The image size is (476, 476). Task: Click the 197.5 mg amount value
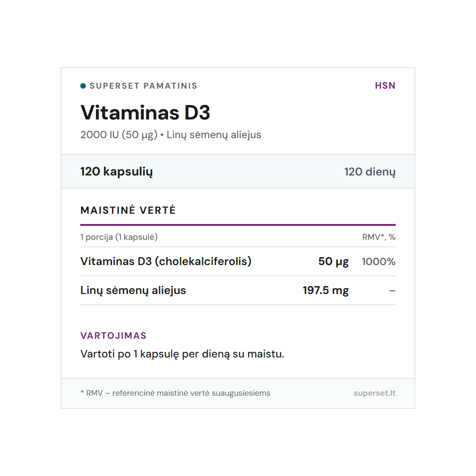click(325, 290)
